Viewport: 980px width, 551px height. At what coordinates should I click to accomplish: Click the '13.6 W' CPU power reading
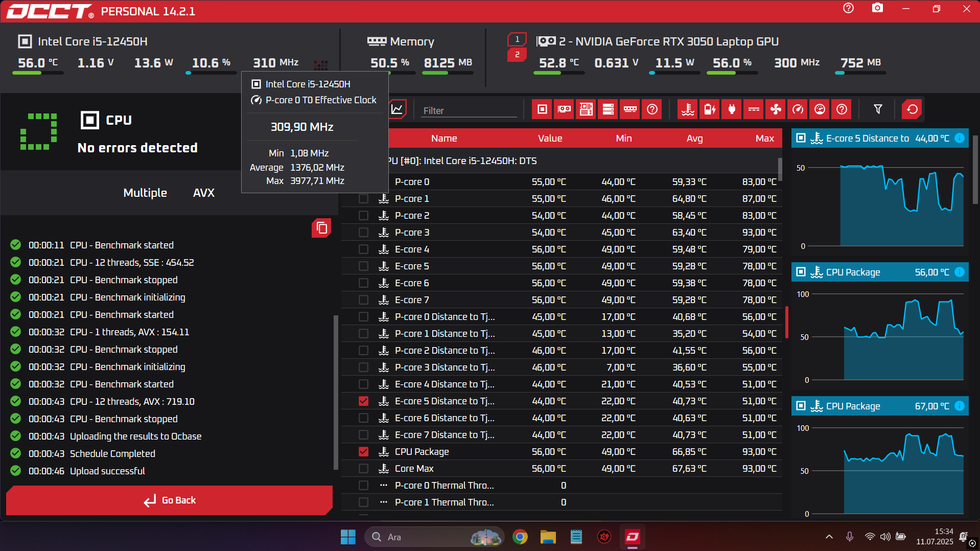tap(154, 63)
